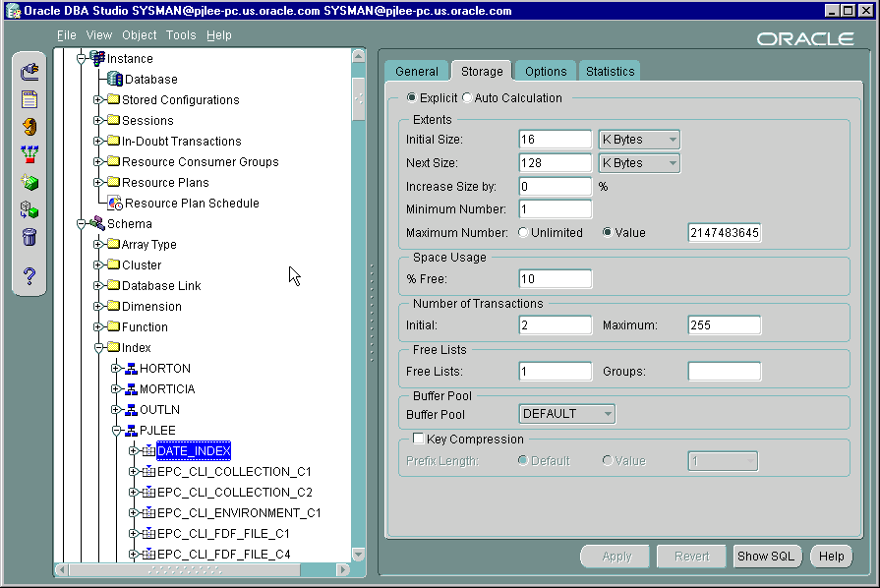Image resolution: width=880 pixels, height=588 pixels.
Task: Click the trash can Remove icon
Action: point(29,237)
